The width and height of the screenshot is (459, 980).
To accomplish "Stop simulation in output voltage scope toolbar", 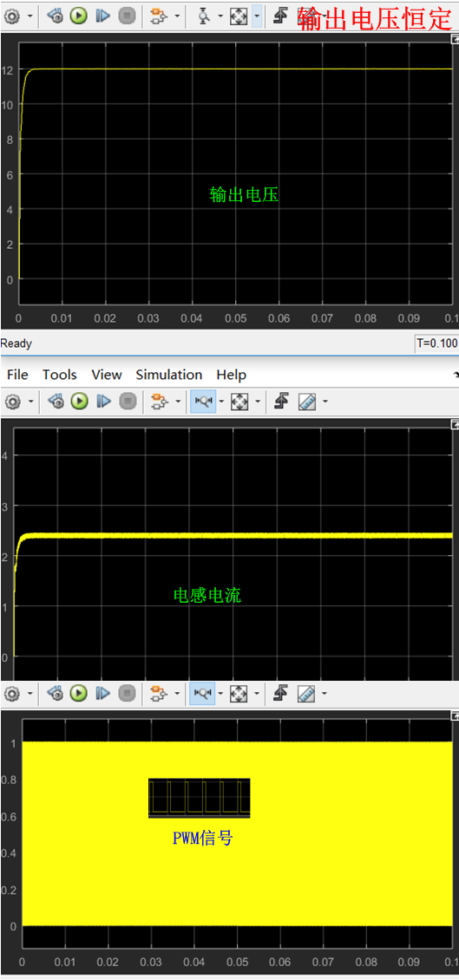I will point(127,16).
